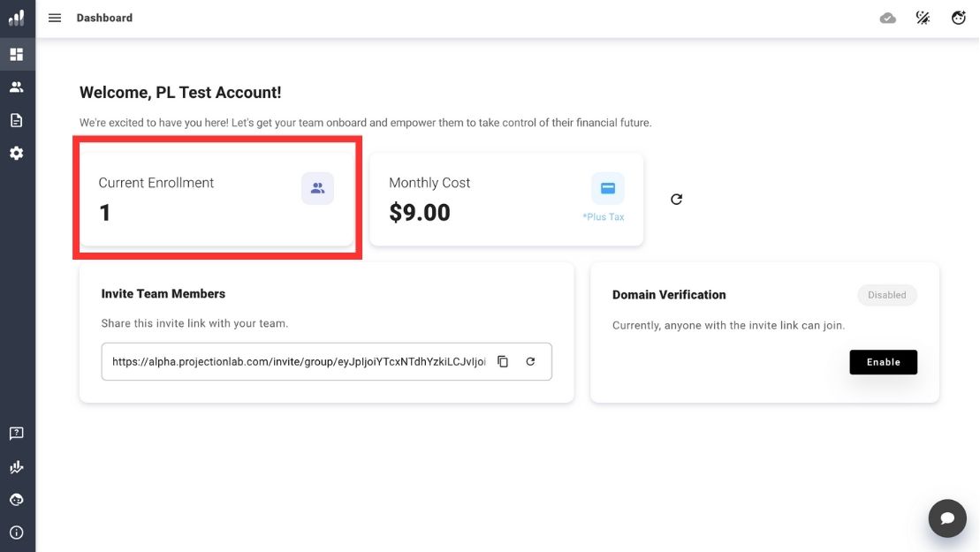Toggle light/dark theme mode icon
The image size is (980, 552).
pos(923,18)
